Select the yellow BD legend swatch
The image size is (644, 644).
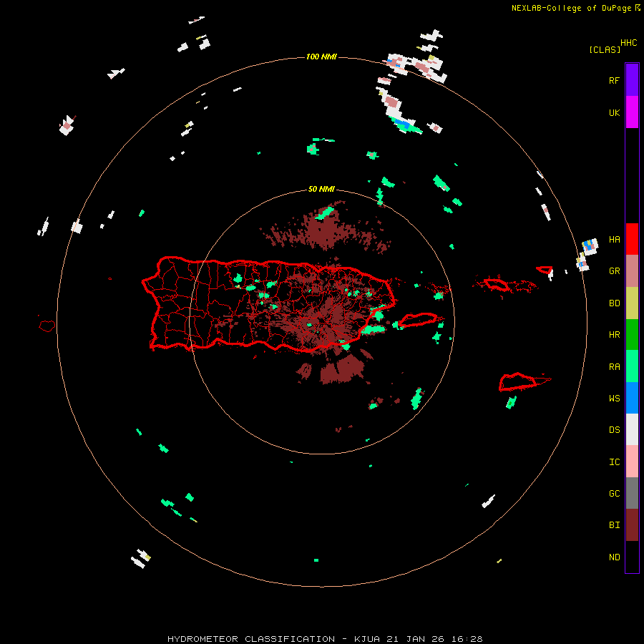click(x=632, y=303)
